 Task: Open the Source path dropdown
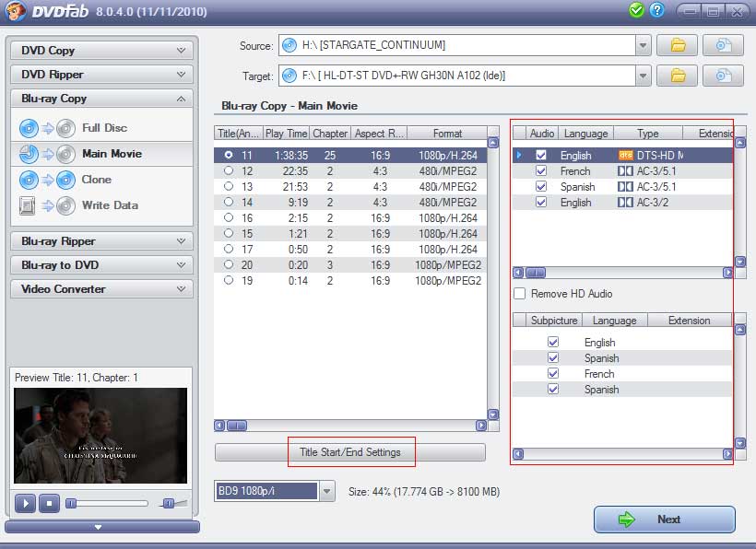click(643, 46)
